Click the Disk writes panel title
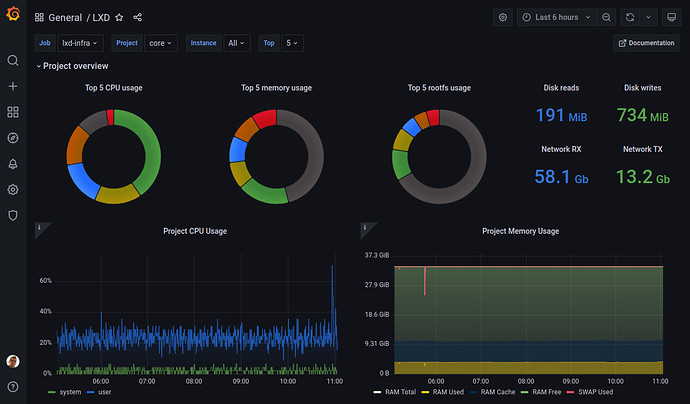The width and height of the screenshot is (690, 404). click(x=642, y=88)
